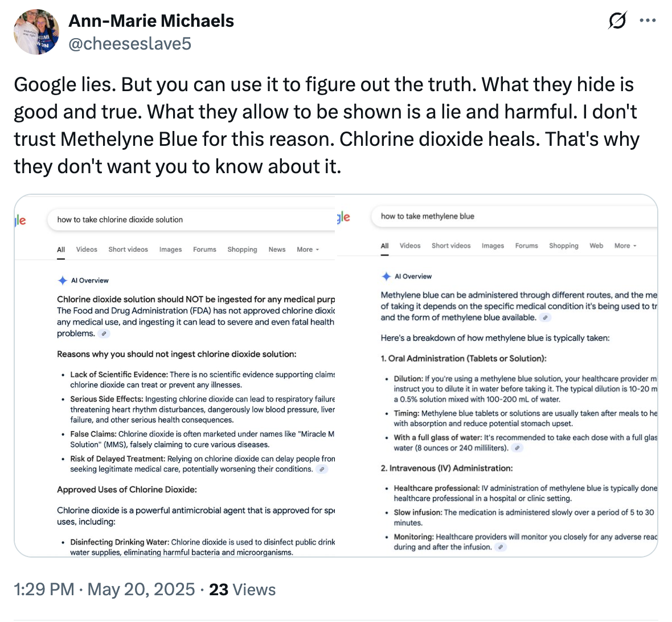Click the methylene blue search box
This screenshot has width=672, height=622.
point(513,216)
